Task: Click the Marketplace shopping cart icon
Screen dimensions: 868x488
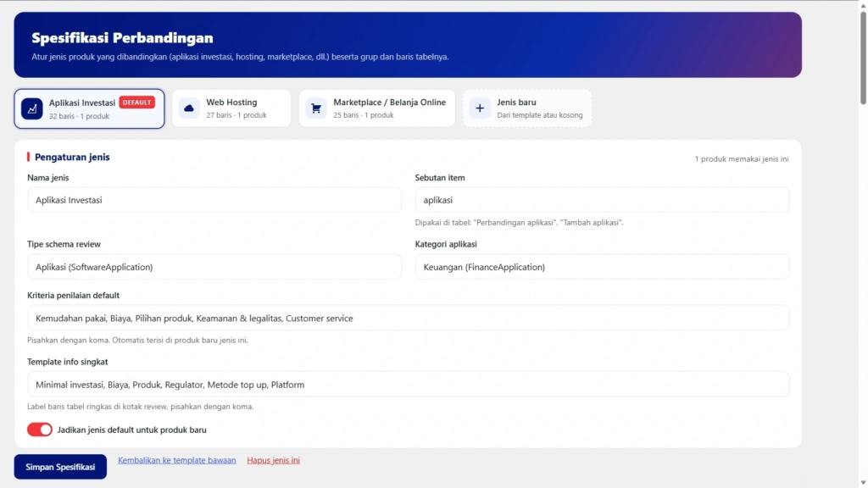Action: pyautogui.click(x=316, y=108)
